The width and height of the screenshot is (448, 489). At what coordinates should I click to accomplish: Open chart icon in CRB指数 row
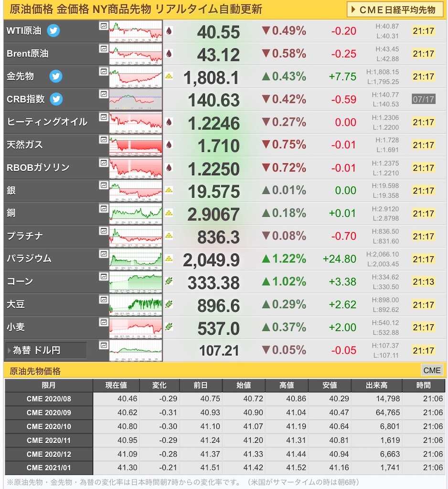(104, 94)
